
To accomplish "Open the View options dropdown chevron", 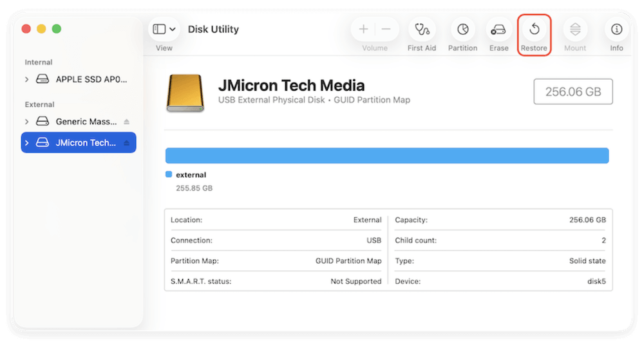I will tap(173, 29).
